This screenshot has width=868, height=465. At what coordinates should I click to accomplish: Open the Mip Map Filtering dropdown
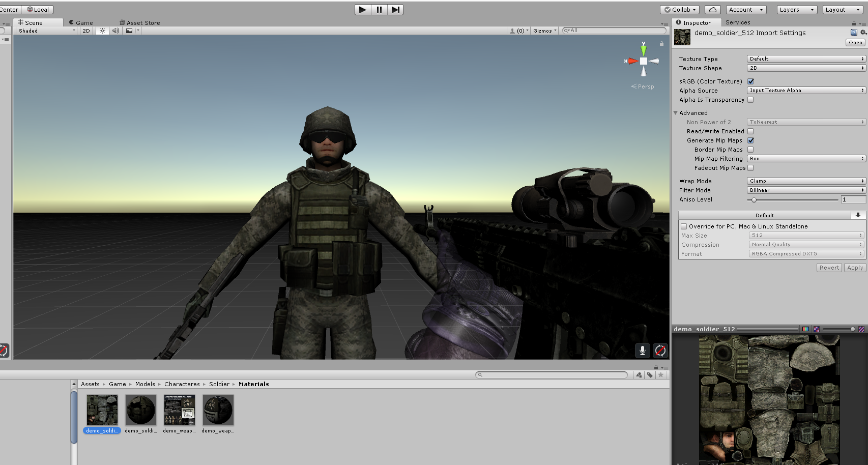(806, 159)
